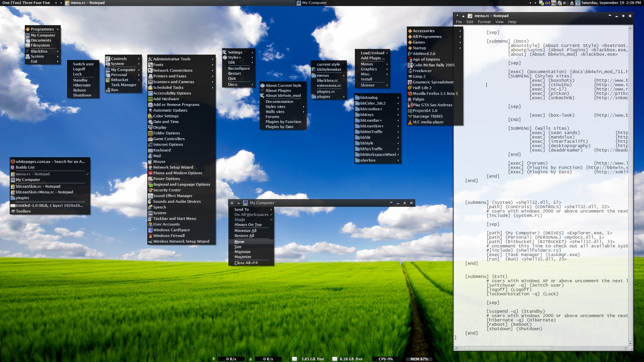Image resolution: width=644 pixels, height=362 pixels.
Task: Open Windows Firewall control panel item
Action: coord(169,236)
